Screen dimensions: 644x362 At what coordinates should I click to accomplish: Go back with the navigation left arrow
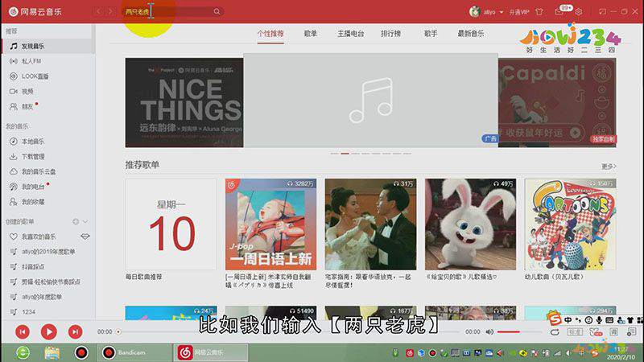tap(98, 12)
